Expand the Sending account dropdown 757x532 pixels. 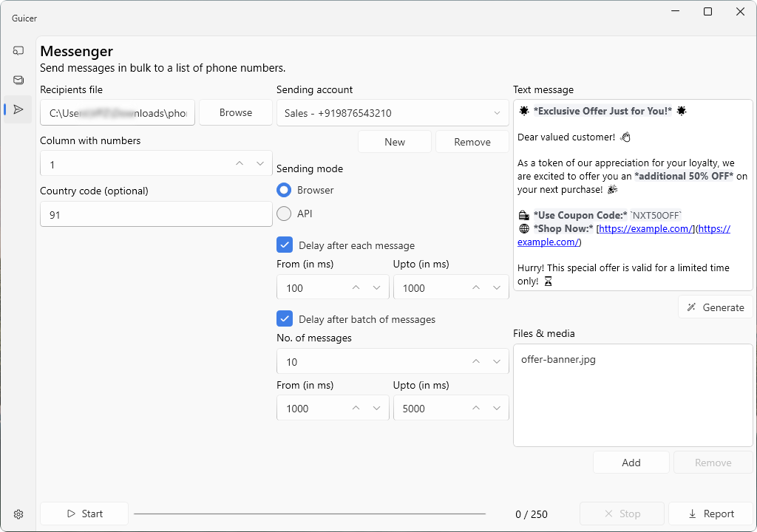pos(393,114)
